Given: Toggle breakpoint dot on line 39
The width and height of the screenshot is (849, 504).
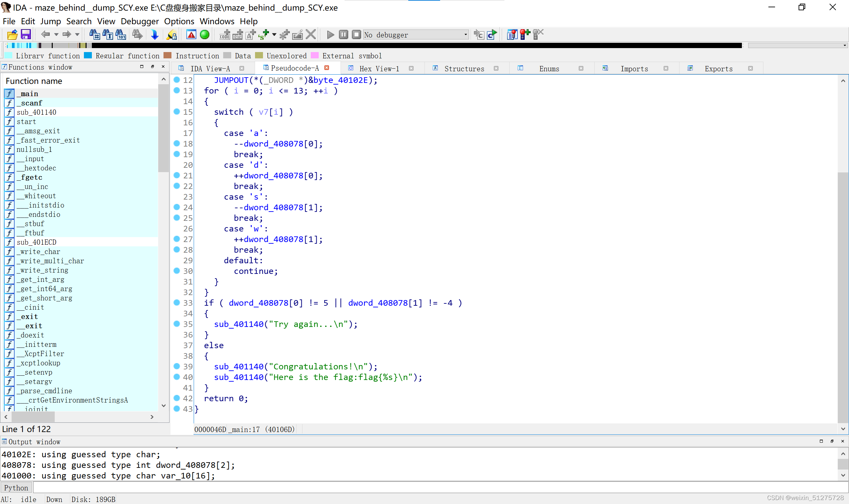Looking at the screenshot, I should point(176,366).
